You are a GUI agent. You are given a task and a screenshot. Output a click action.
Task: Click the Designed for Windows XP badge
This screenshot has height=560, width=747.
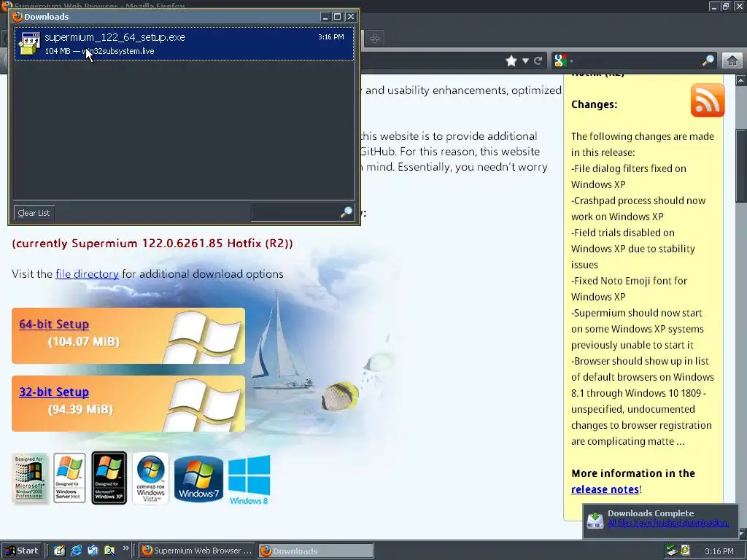tap(109, 478)
